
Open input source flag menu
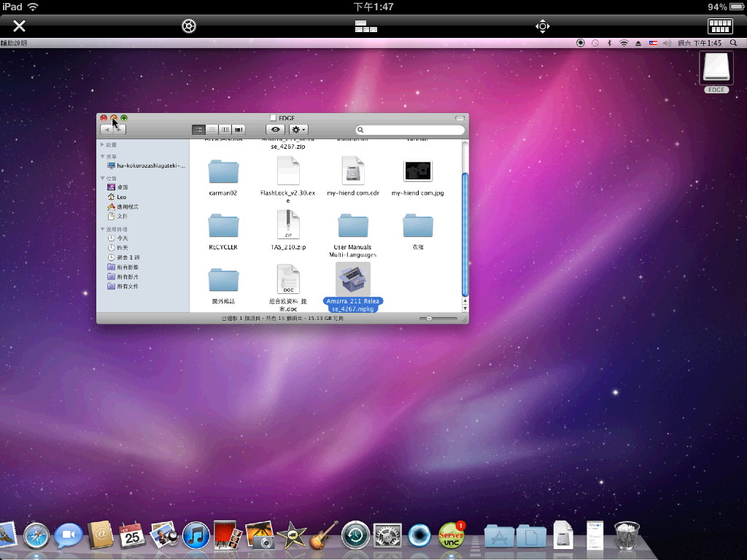(653, 43)
